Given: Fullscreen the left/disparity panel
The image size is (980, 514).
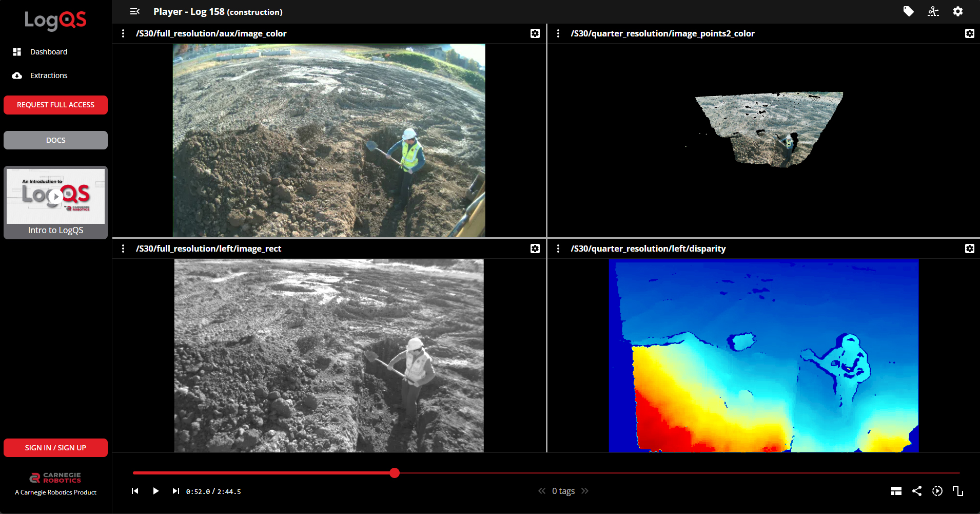Looking at the screenshot, I should [x=969, y=249].
